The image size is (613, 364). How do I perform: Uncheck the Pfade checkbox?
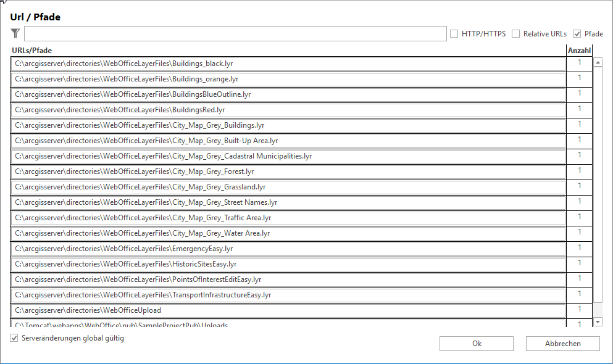[577, 34]
